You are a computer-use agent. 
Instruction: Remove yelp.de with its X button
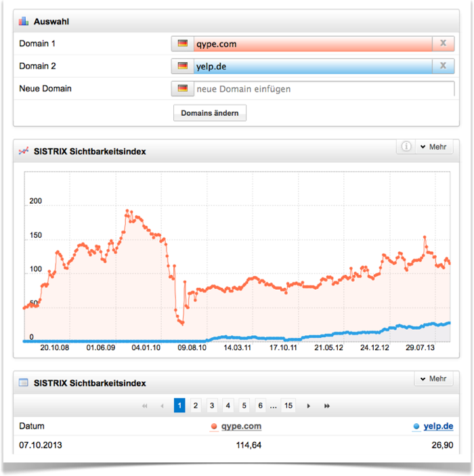tap(443, 66)
